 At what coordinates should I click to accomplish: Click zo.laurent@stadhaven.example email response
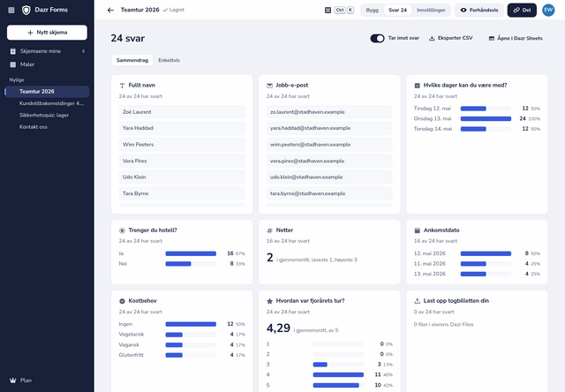[329, 112]
